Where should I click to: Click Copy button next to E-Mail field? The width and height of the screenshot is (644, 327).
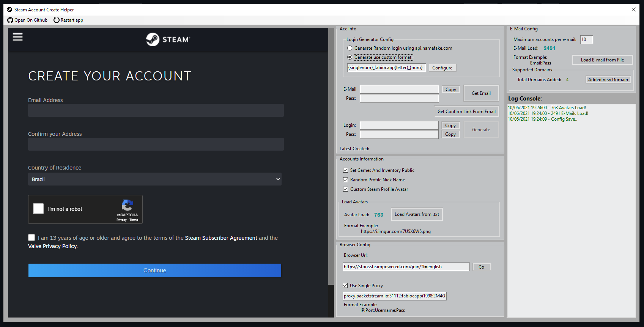point(451,90)
